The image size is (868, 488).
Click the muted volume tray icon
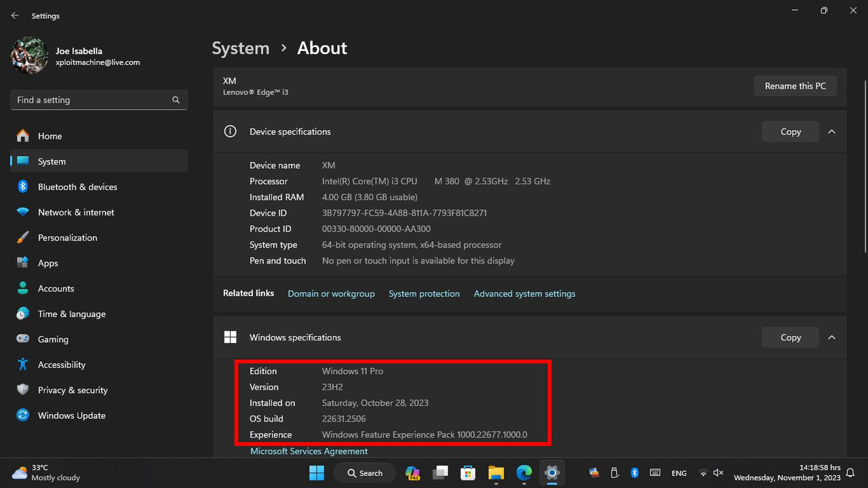click(x=718, y=472)
